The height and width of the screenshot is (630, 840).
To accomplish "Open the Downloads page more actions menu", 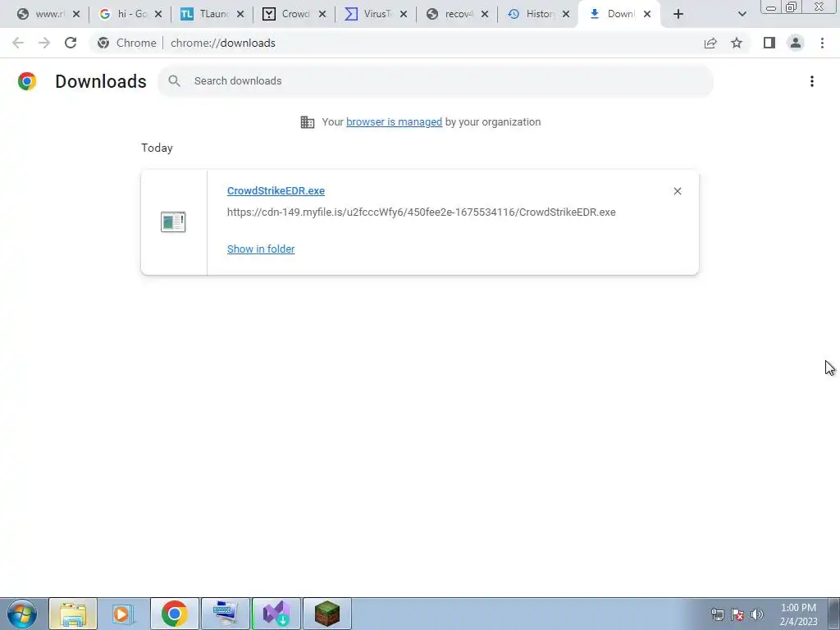I will click(811, 81).
